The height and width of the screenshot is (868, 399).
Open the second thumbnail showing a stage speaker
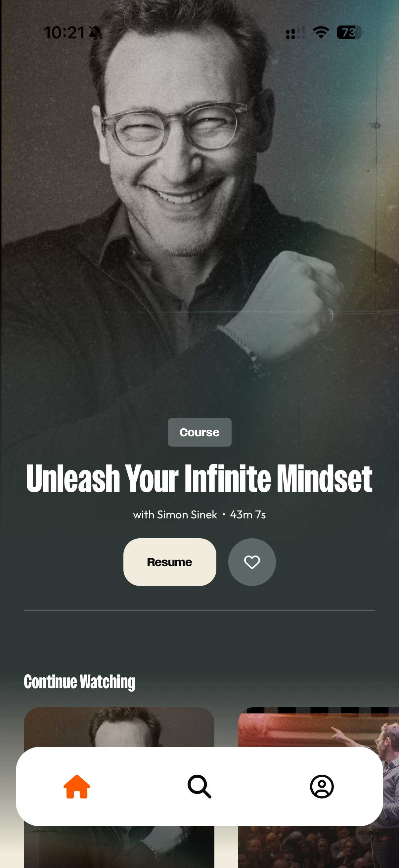pos(319,726)
